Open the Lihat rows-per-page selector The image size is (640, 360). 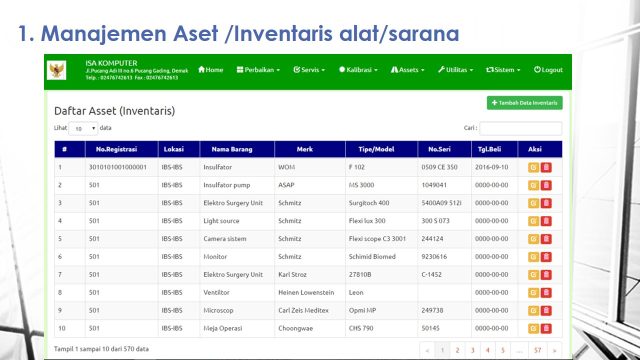click(x=83, y=128)
